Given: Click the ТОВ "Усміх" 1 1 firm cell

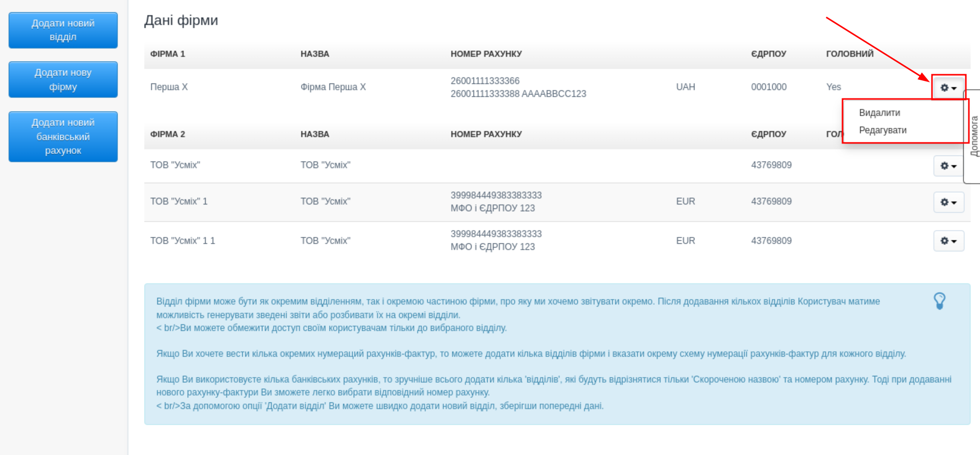Looking at the screenshot, I should pyautogui.click(x=182, y=241).
